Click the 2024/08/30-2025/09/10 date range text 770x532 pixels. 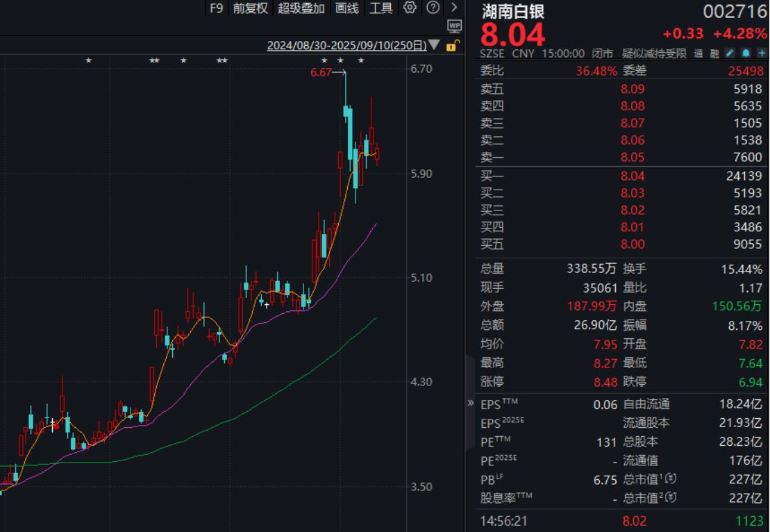click(344, 44)
